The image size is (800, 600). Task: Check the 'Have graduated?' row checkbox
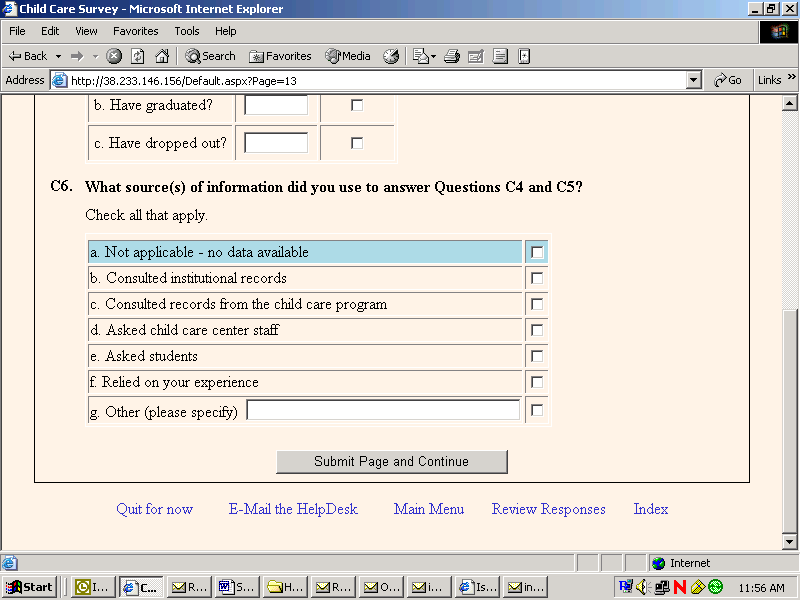357,105
